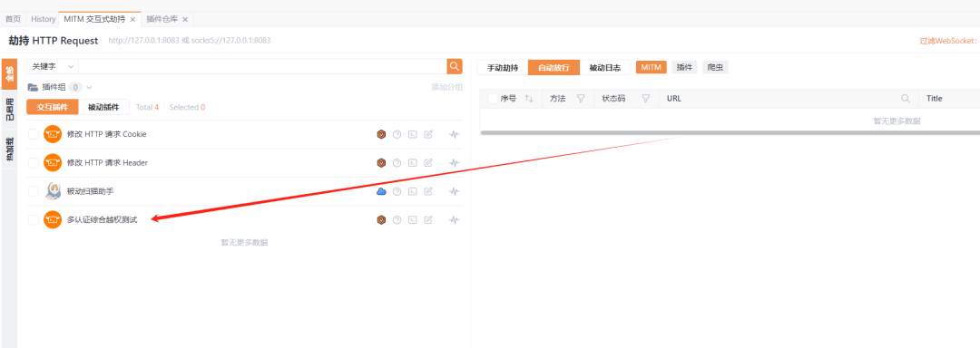Open the 插件仓库 tab

click(162, 19)
